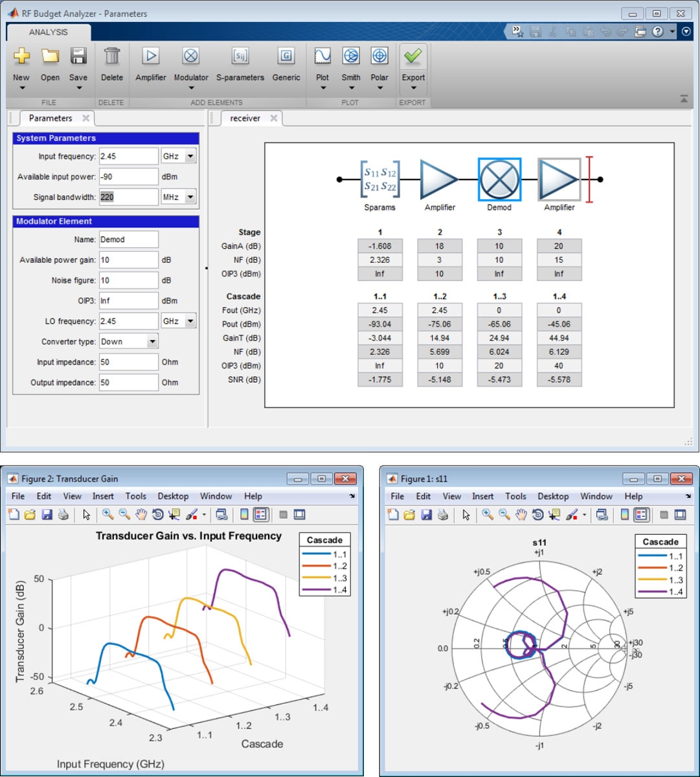The image size is (700, 777).
Task: Open the Smith chart plot option
Action: (351, 57)
